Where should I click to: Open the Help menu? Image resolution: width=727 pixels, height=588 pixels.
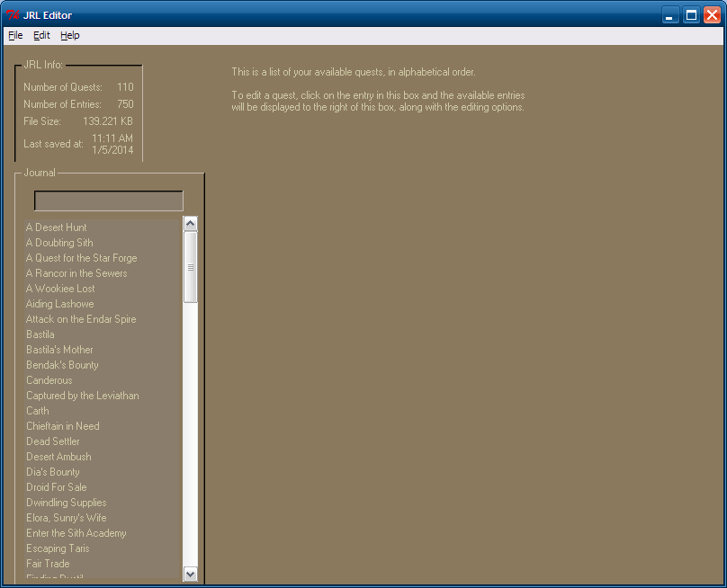tap(70, 35)
